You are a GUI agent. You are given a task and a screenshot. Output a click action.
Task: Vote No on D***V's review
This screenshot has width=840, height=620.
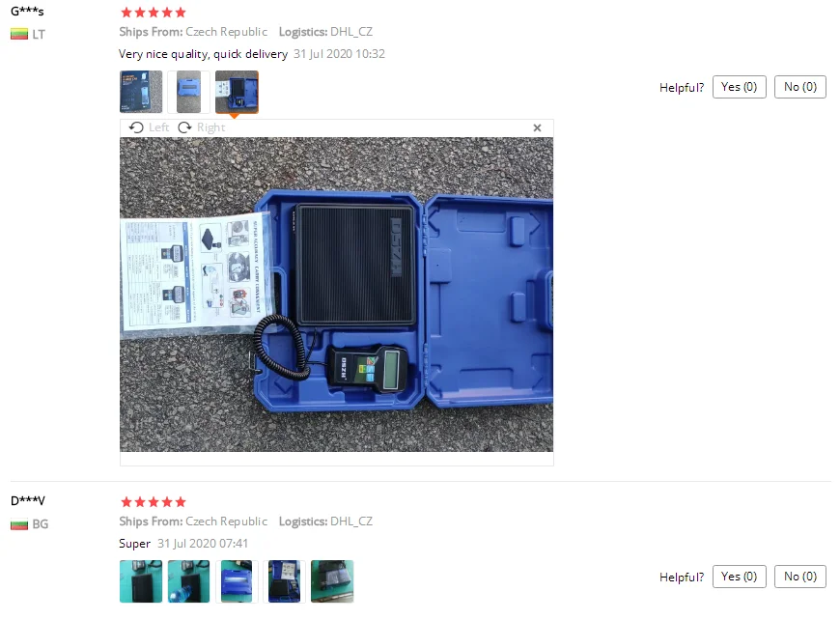(799, 577)
